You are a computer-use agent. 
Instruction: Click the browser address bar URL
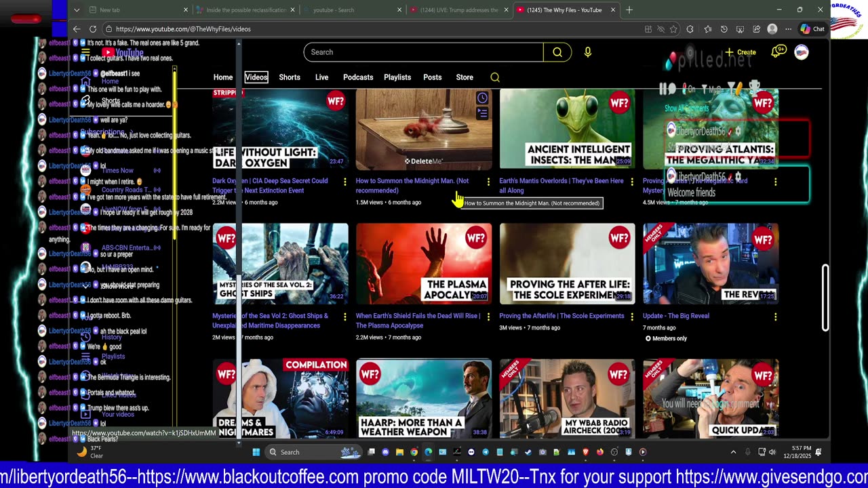[183, 29]
